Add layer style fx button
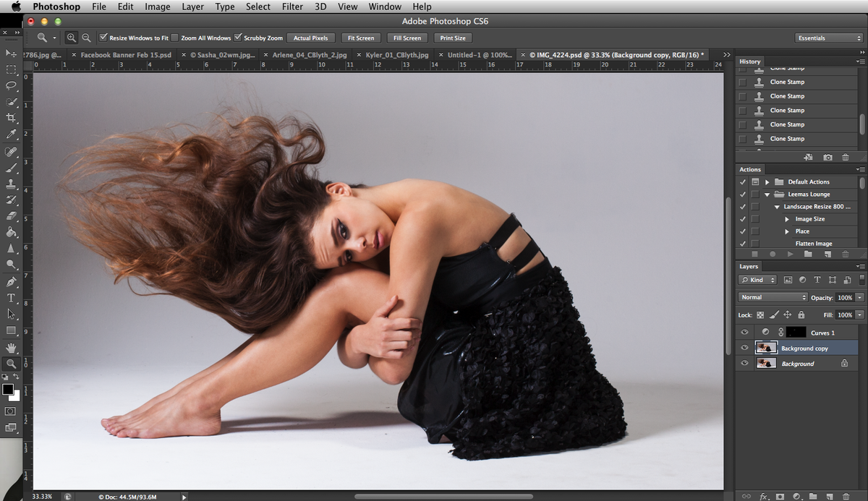Viewport: 868px width, 501px height. pos(764,497)
